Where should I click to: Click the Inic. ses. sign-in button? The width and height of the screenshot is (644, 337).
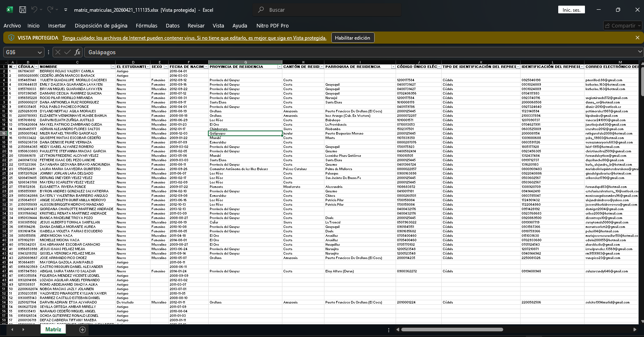571,10
